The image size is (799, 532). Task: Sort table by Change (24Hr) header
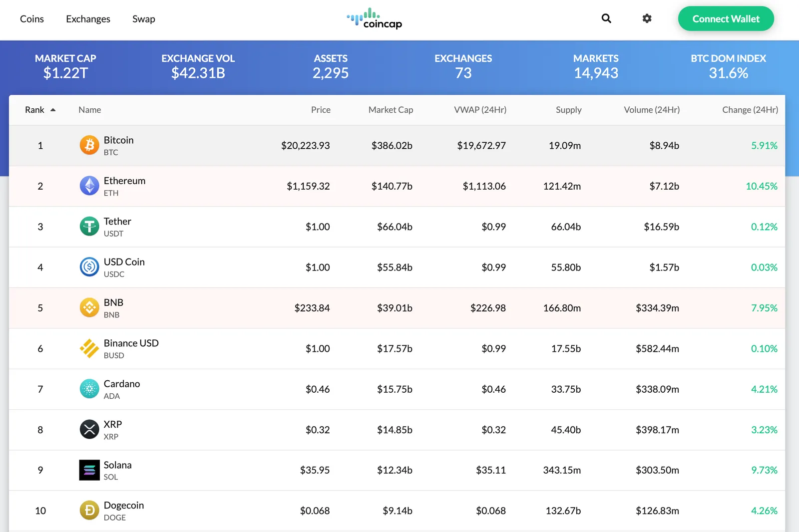(750, 110)
